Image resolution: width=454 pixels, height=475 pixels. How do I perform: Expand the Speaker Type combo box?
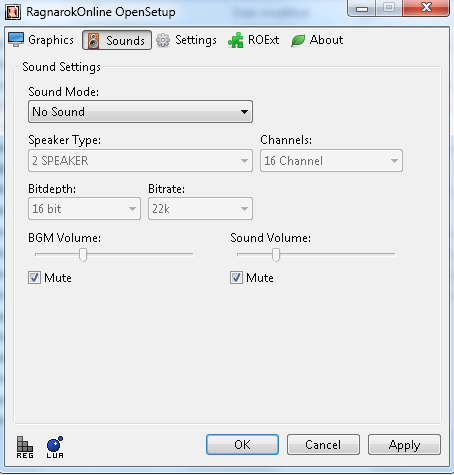point(140,161)
